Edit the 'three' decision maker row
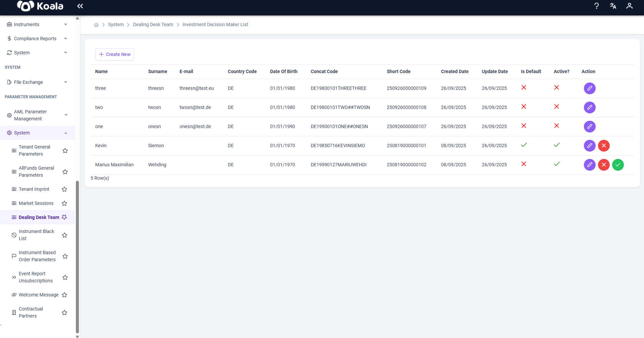Viewport: 644px width, 338px height. tap(590, 89)
